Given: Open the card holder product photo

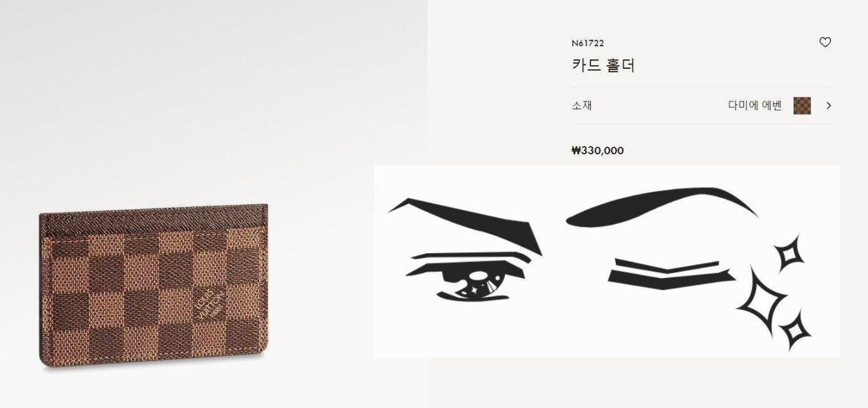Looking at the screenshot, I should pos(153,286).
